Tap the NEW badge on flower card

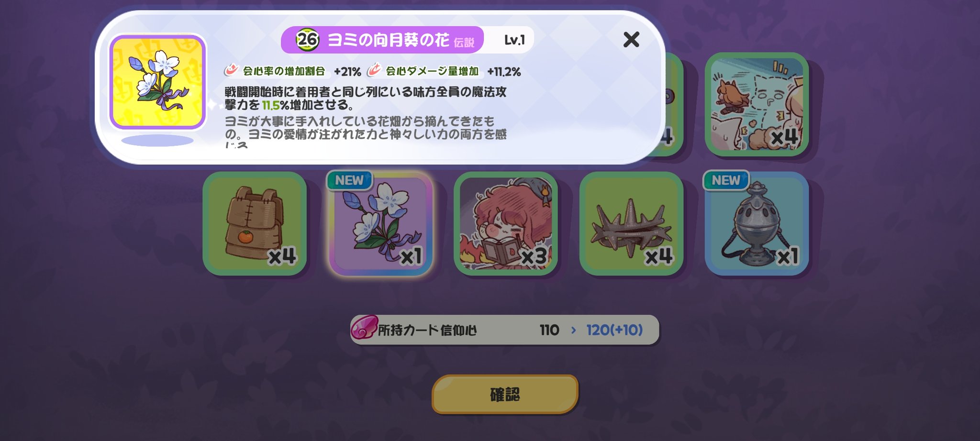pos(349,180)
